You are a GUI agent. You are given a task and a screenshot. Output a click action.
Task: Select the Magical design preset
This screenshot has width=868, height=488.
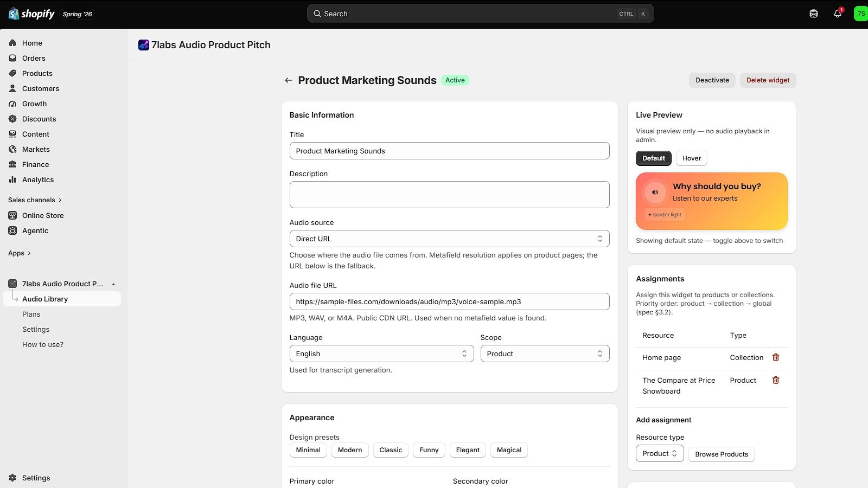pyautogui.click(x=509, y=450)
